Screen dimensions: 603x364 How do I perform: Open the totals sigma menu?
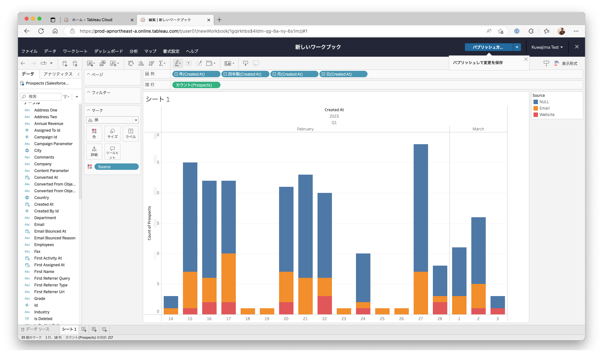click(x=162, y=63)
